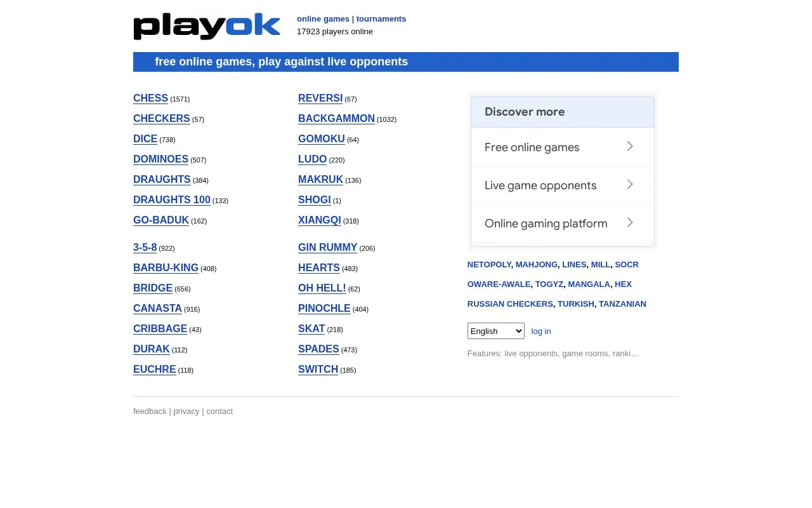Open the BRIDGE game
812x508 pixels.
[153, 288]
